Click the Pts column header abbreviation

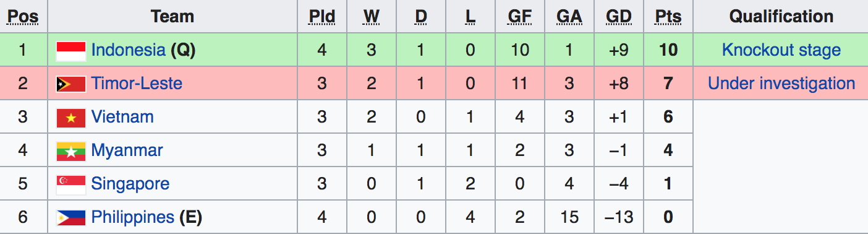668,17
